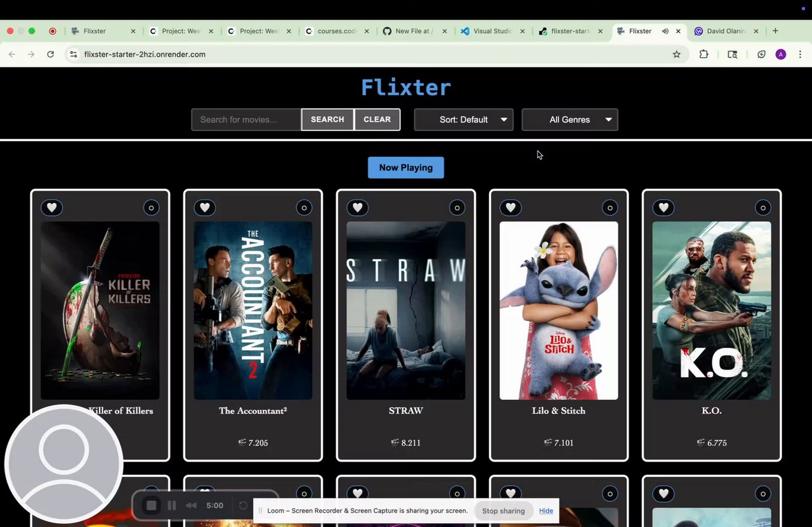812x527 pixels.
Task: Open the Sort: Default dropdown
Action: 464,119
